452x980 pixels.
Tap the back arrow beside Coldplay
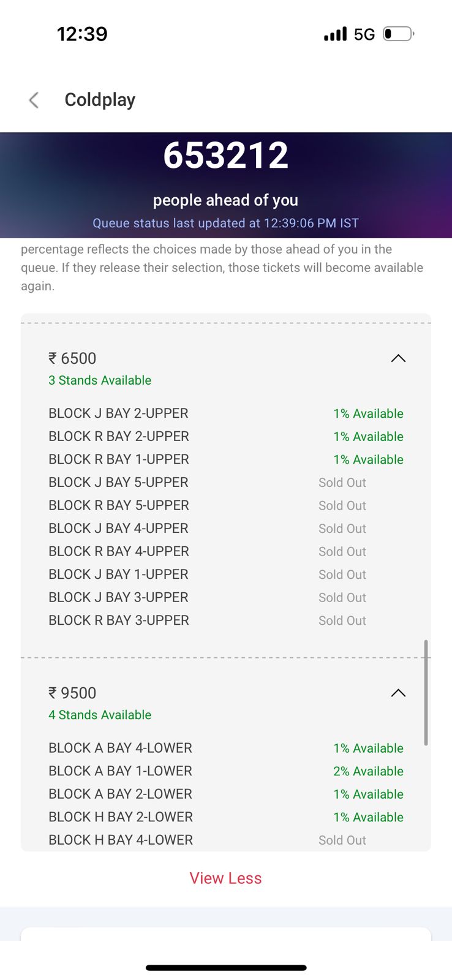34,100
